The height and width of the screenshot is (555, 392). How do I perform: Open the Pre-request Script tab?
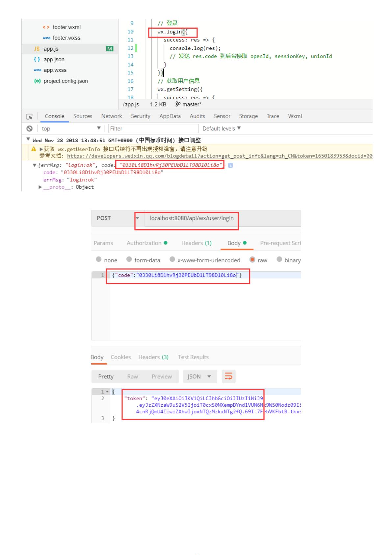pos(280,243)
